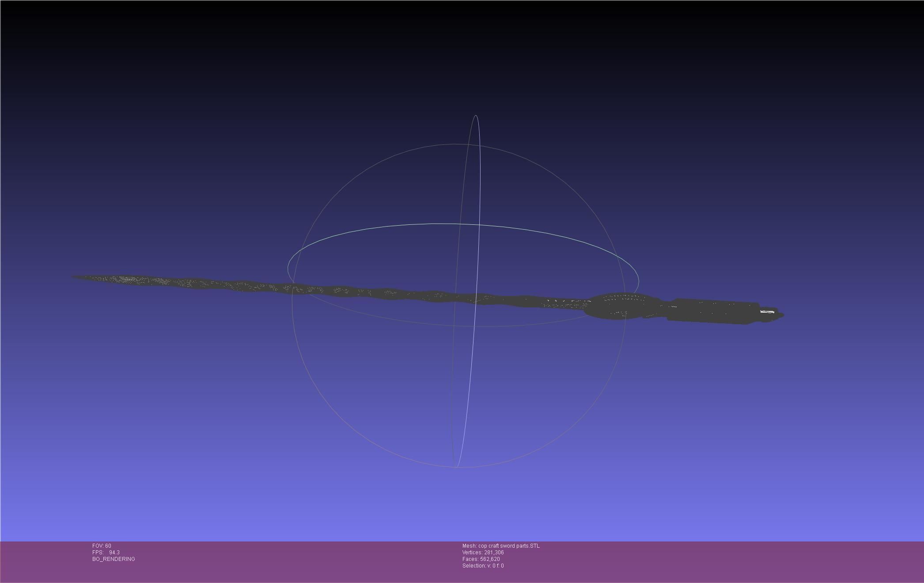Click the white highlight on sword pommel
924x583 pixels.
768,312
